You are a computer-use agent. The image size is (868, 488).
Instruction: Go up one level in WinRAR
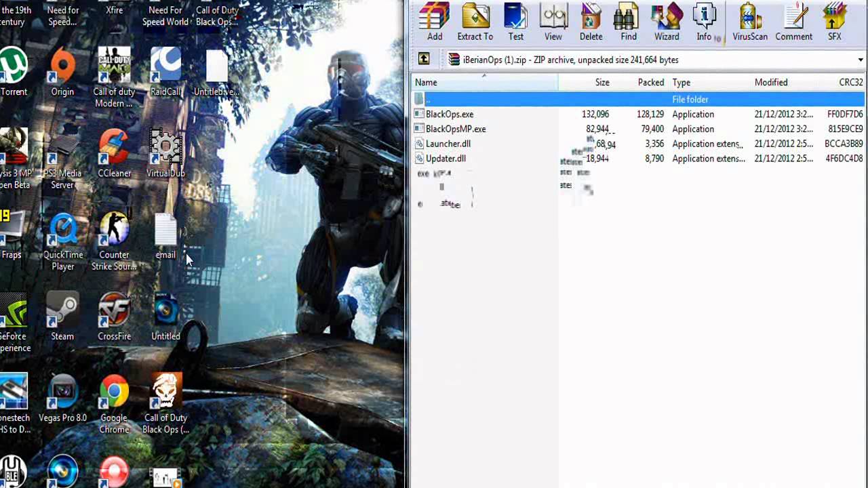coord(424,59)
